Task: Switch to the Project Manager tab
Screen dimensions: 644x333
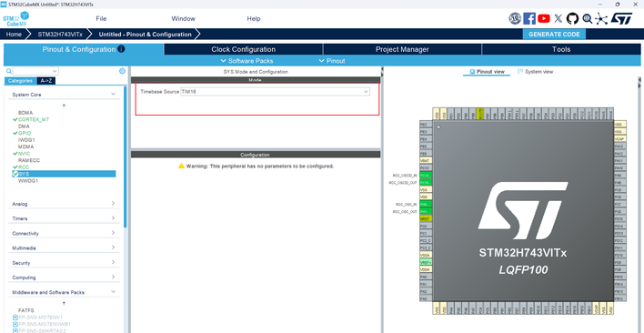Action: point(402,49)
